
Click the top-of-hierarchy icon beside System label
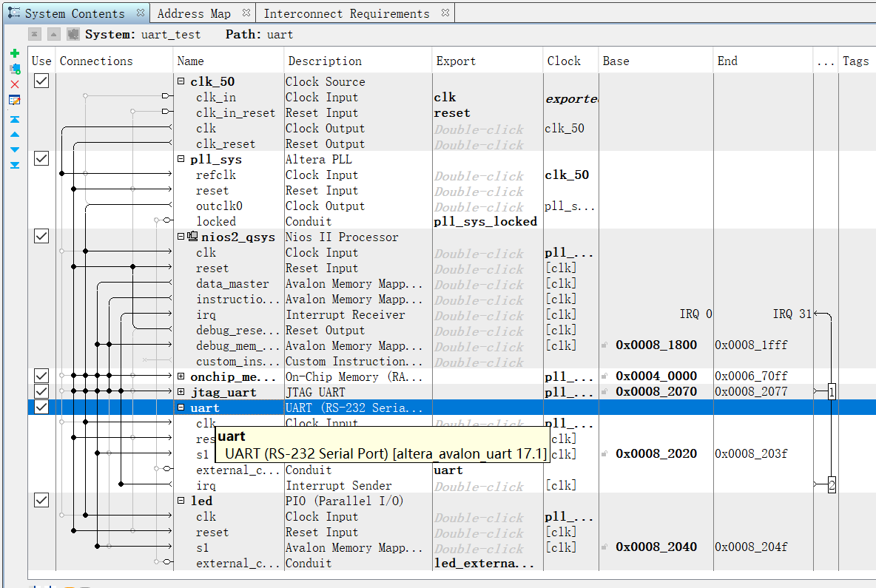pos(35,34)
